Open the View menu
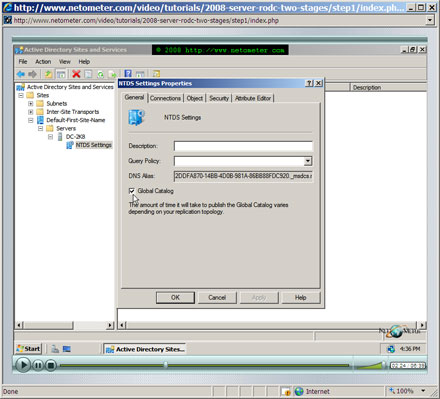 point(65,62)
